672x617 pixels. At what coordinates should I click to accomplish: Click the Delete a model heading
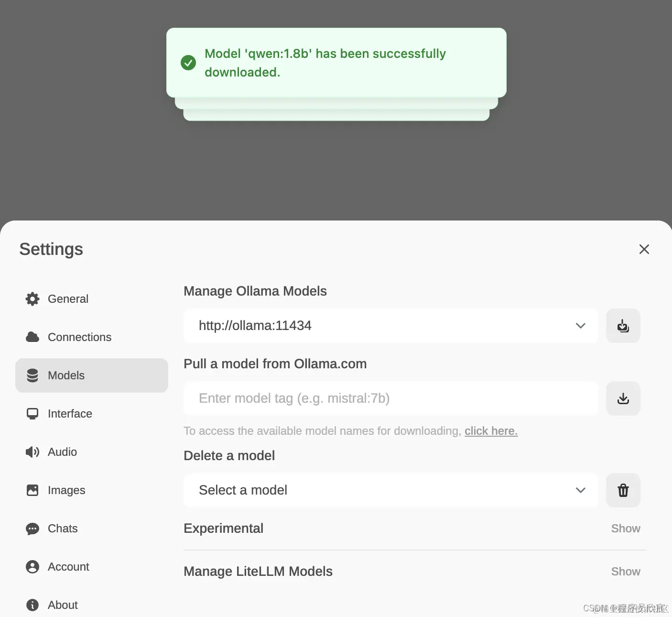(x=229, y=456)
